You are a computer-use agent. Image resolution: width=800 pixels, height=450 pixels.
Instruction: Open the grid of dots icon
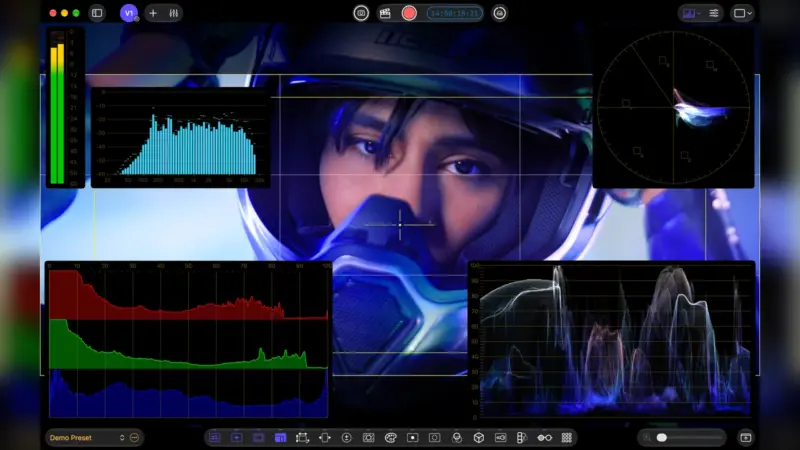coord(566,438)
